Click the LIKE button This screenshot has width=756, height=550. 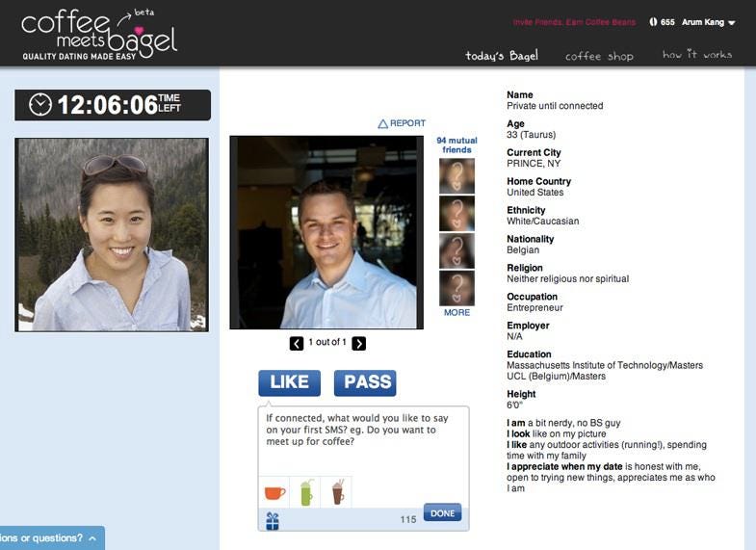[x=289, y=382]
